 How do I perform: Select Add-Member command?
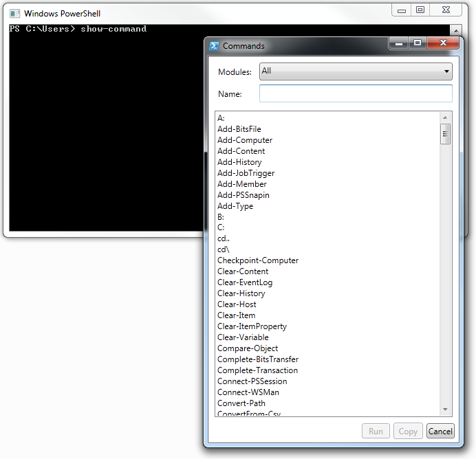(x=242, y=184)
